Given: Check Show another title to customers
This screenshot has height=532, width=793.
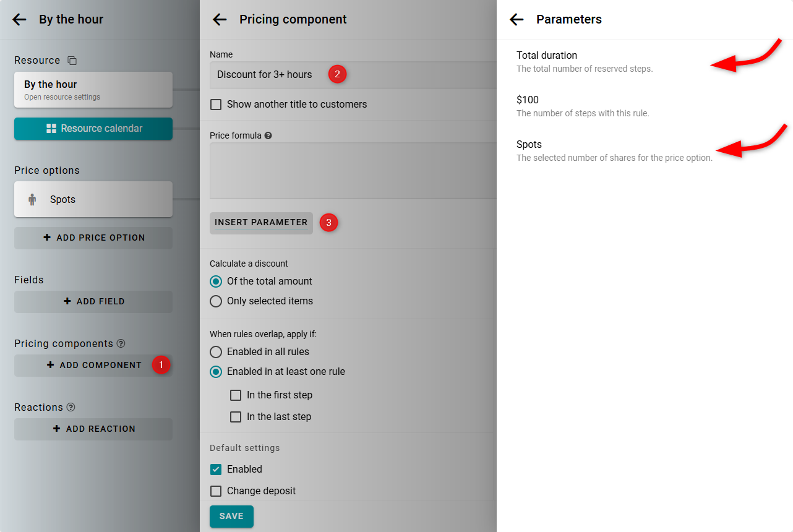Looking at the screenshot, I should (216, 105).
